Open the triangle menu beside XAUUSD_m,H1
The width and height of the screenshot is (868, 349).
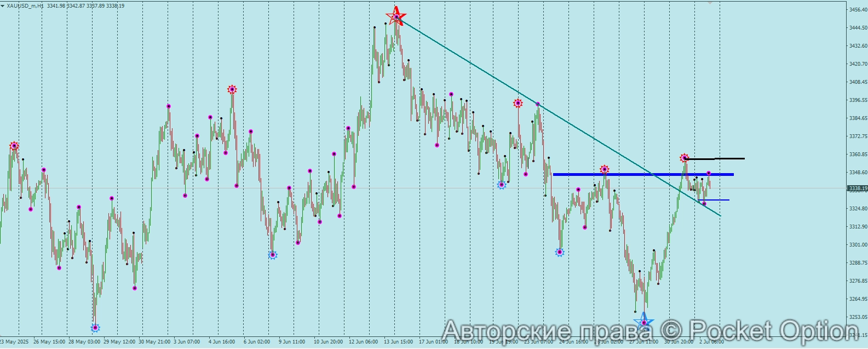click(3, 6)
